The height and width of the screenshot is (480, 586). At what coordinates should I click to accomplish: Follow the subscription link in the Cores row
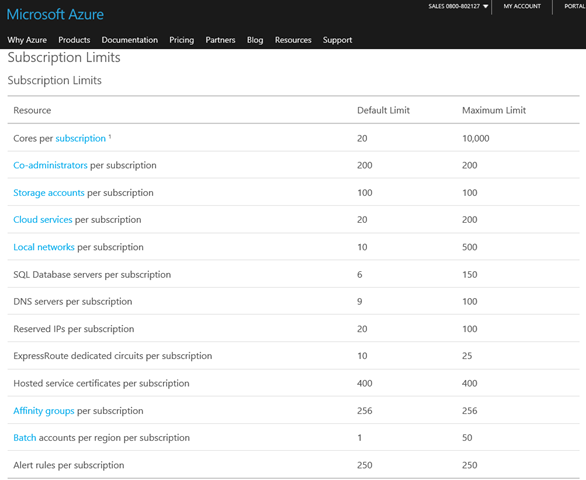pyautogui.click(x=81, y=139)
